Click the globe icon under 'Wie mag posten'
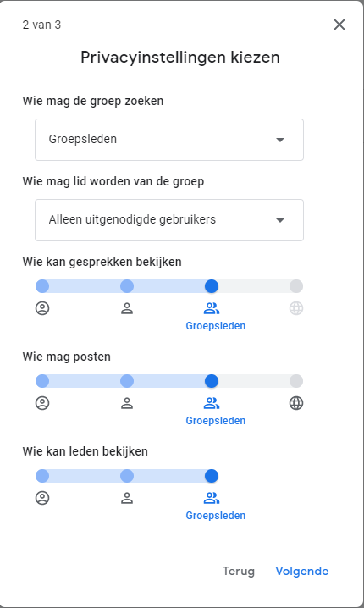The height and width of the screenshot is (608, 364). 296,404
